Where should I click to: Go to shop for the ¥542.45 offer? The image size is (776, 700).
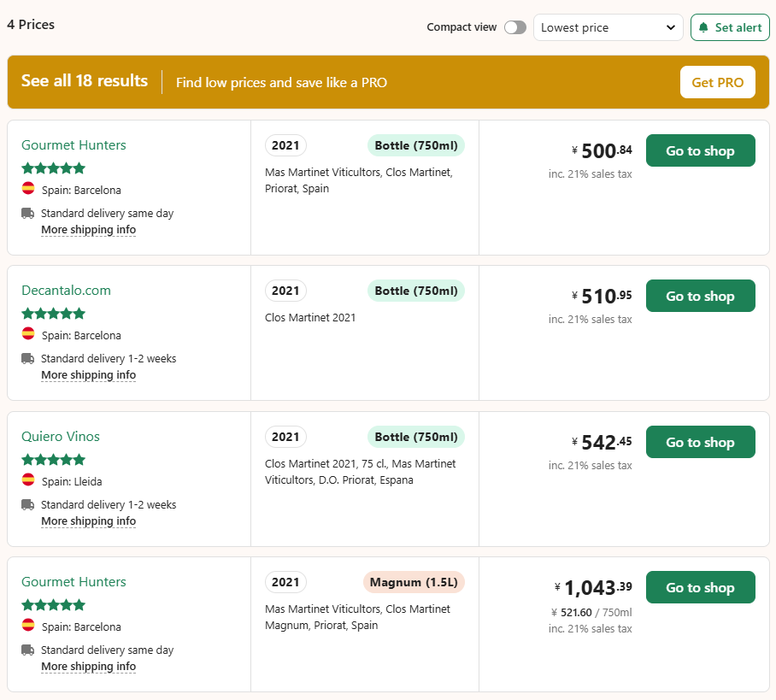click(700, 442)
